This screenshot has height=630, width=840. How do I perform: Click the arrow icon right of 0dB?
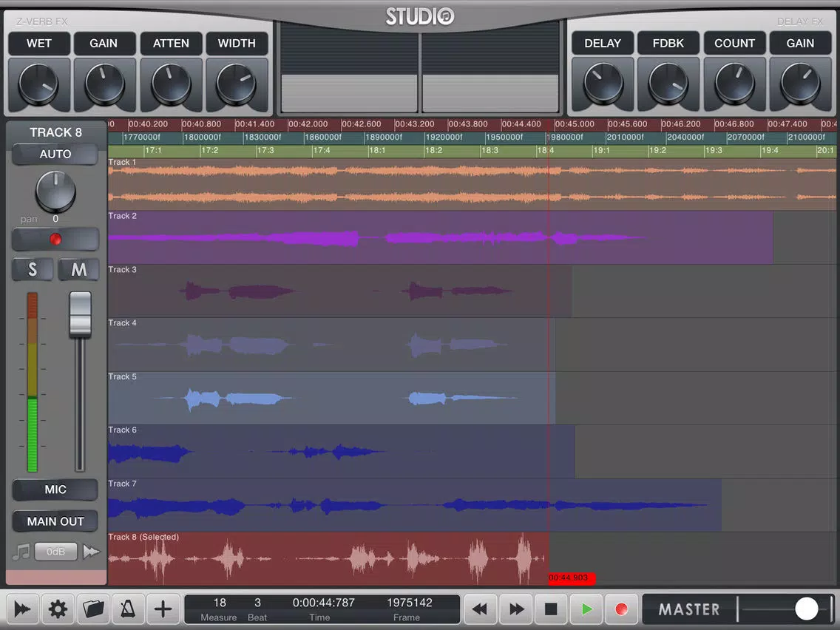(x=91, y=552)
